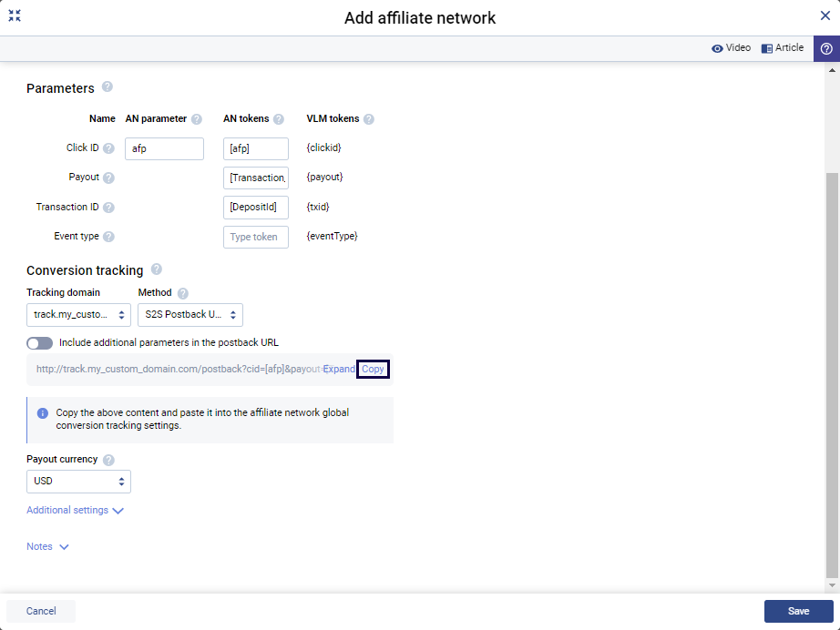The width and height of the screenshot is (840, 630).
Task: Enable additional parameters in postback URL toggle
Action: coord(40,343)
